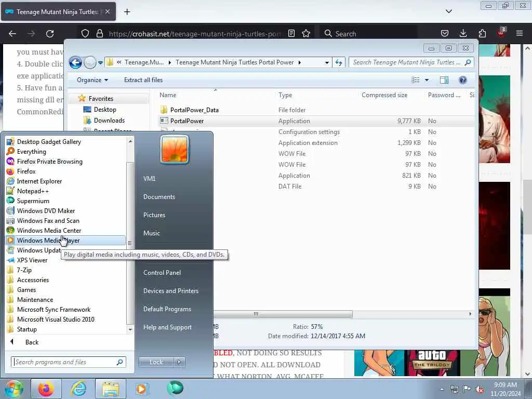Open Music from the Start menu
The height and width of the screenshot is (399, 532).
(x=151, y=233)
